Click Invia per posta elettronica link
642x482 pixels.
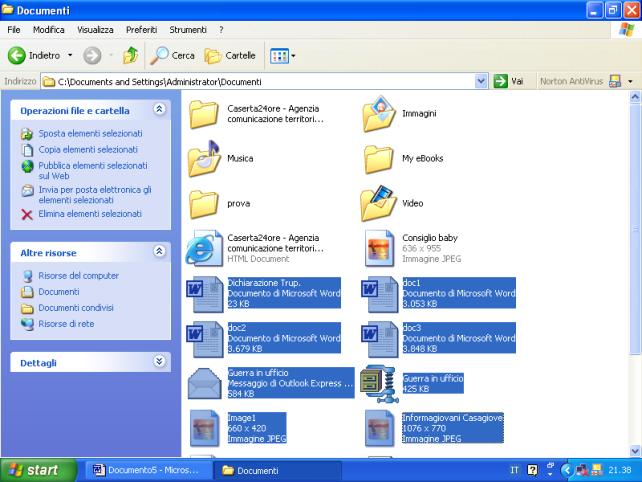95,195
